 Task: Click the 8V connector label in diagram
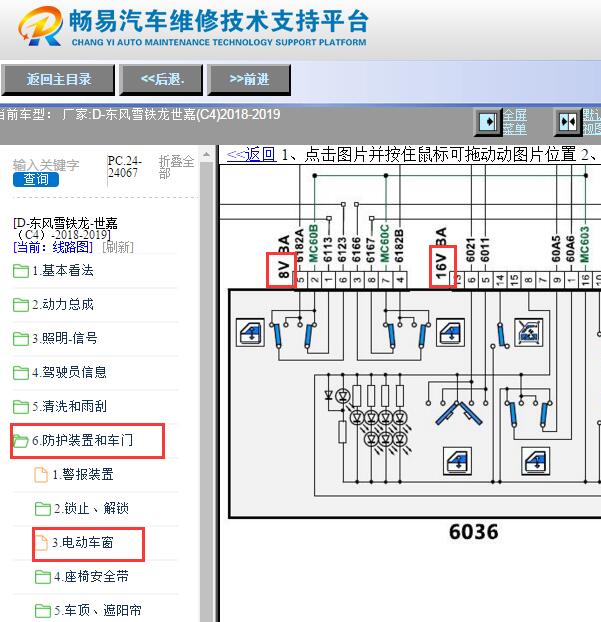282,270
